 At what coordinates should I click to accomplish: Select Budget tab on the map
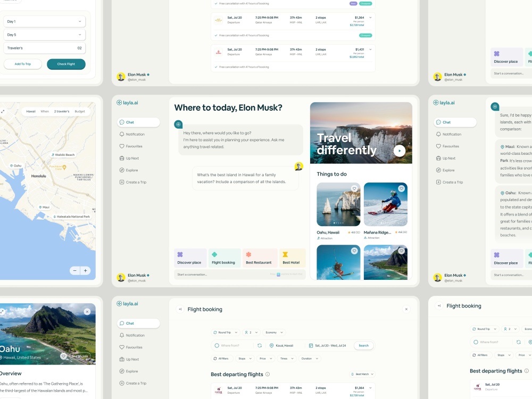(x=80, y=111)
